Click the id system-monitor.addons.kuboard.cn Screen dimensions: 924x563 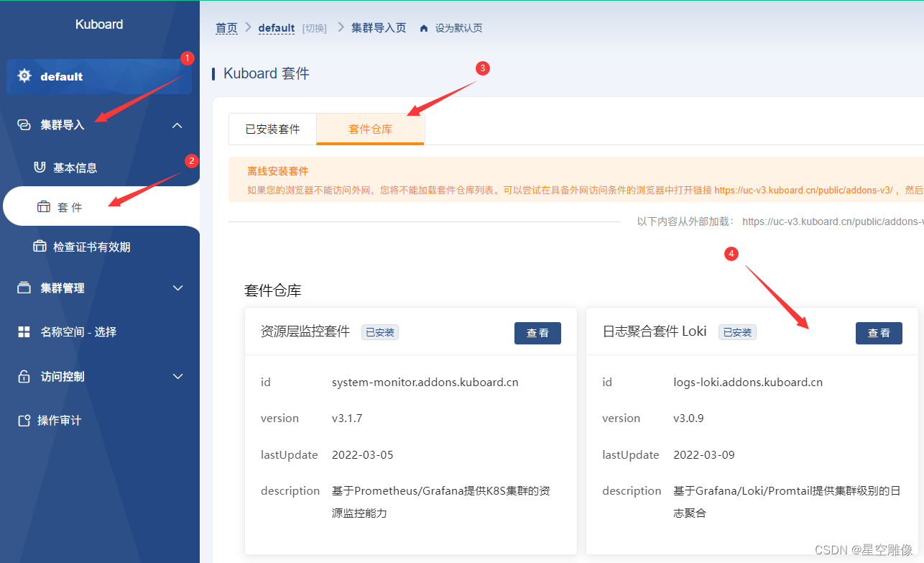tap(425, 383)
